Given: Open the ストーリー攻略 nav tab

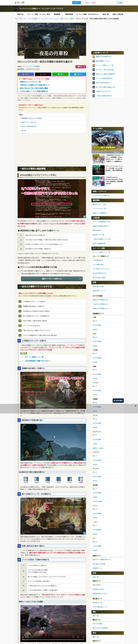Looking at the screenshot, I should (x=32, y=14).
